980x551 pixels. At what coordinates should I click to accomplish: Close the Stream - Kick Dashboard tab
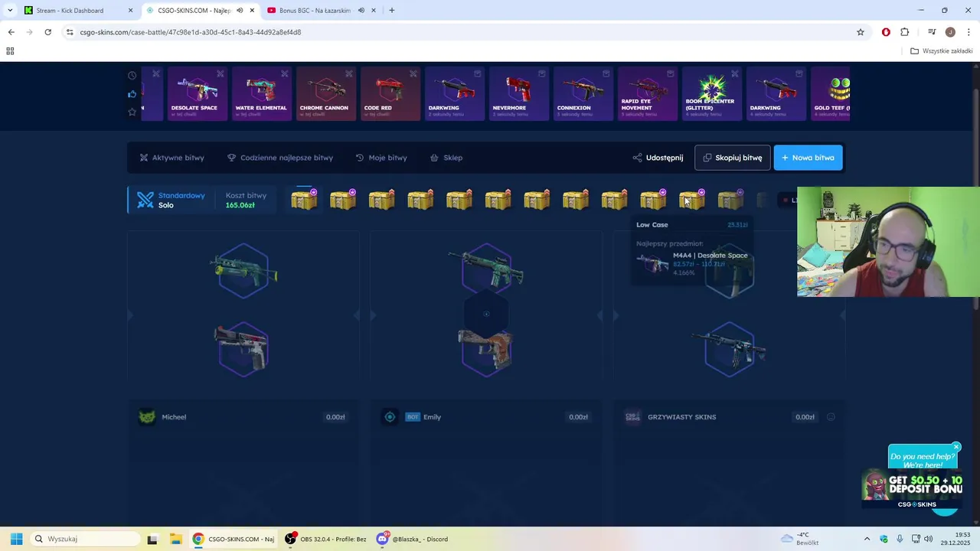coord(130,11)
